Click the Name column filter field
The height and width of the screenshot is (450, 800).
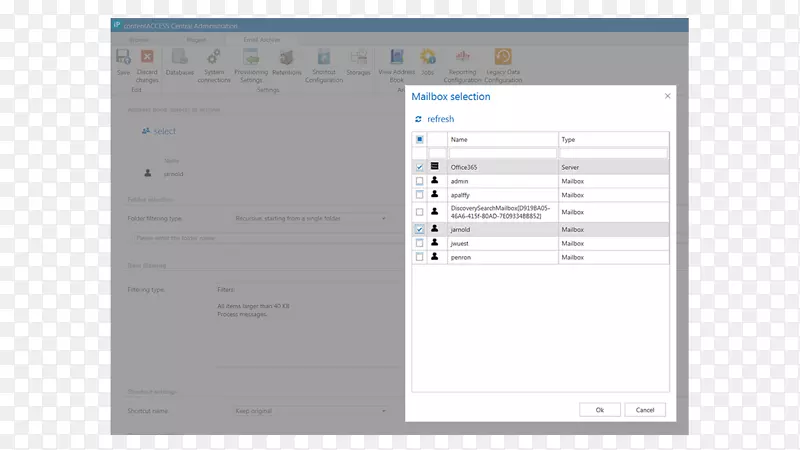tap(503, 153)
